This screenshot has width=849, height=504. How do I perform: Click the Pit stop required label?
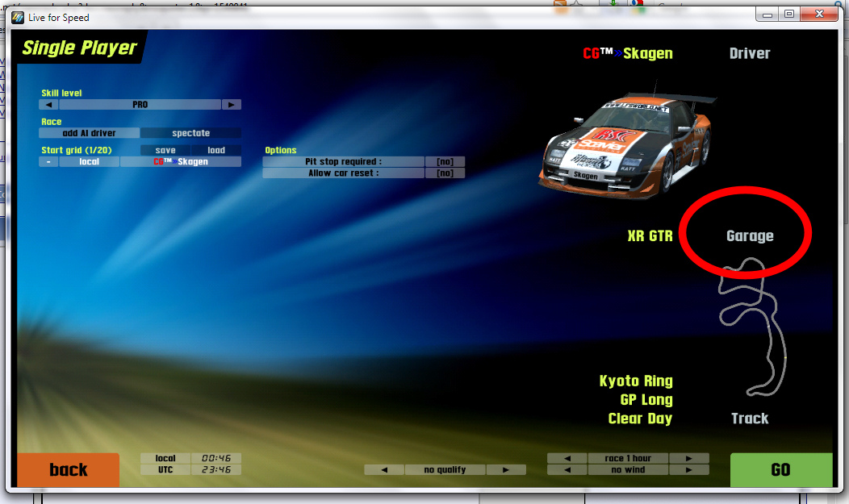[x=343, y=162]
